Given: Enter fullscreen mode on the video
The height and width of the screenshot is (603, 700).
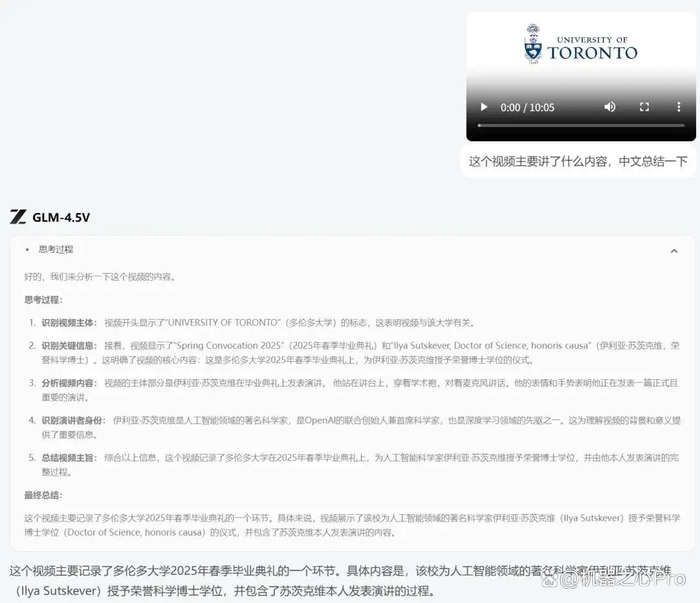Looking at the screenshot, I should tap(644, 107).
